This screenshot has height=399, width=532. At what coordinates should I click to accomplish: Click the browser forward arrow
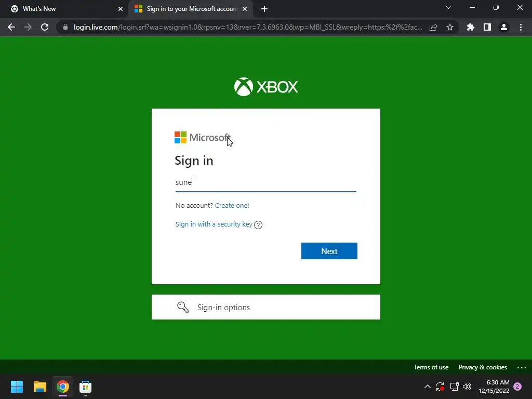point(28,27)
